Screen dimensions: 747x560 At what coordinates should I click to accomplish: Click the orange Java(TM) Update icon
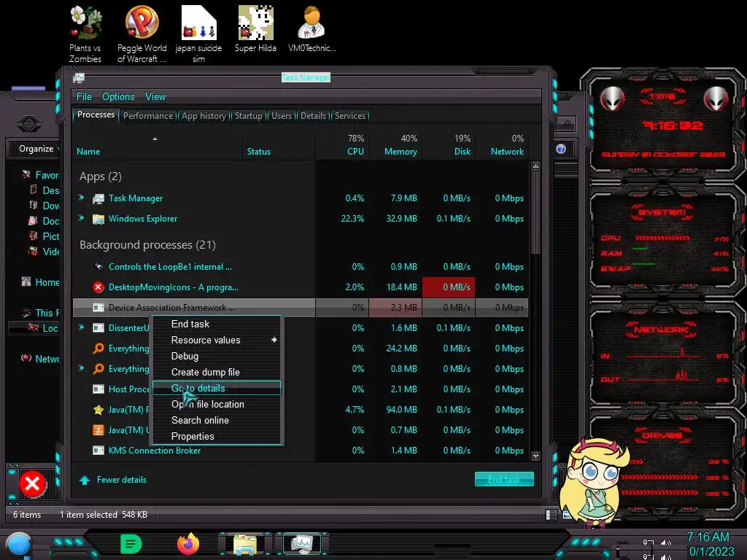pos(98,430)
